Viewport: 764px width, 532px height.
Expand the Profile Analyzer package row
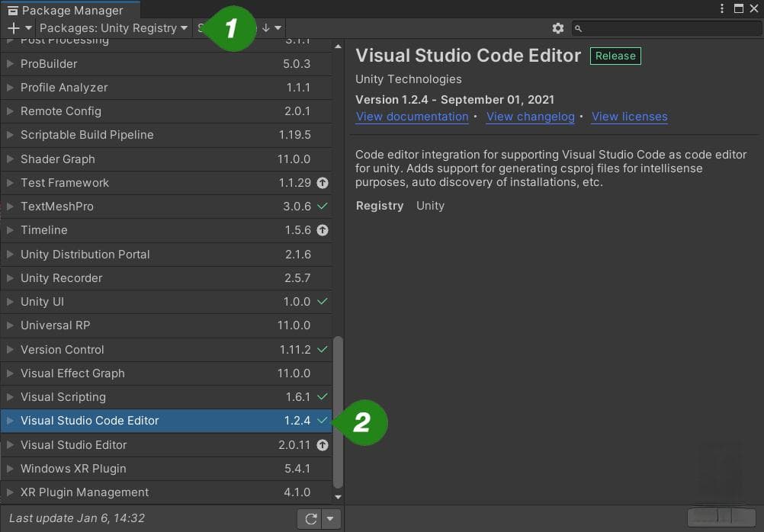click(x=10, y=88)
